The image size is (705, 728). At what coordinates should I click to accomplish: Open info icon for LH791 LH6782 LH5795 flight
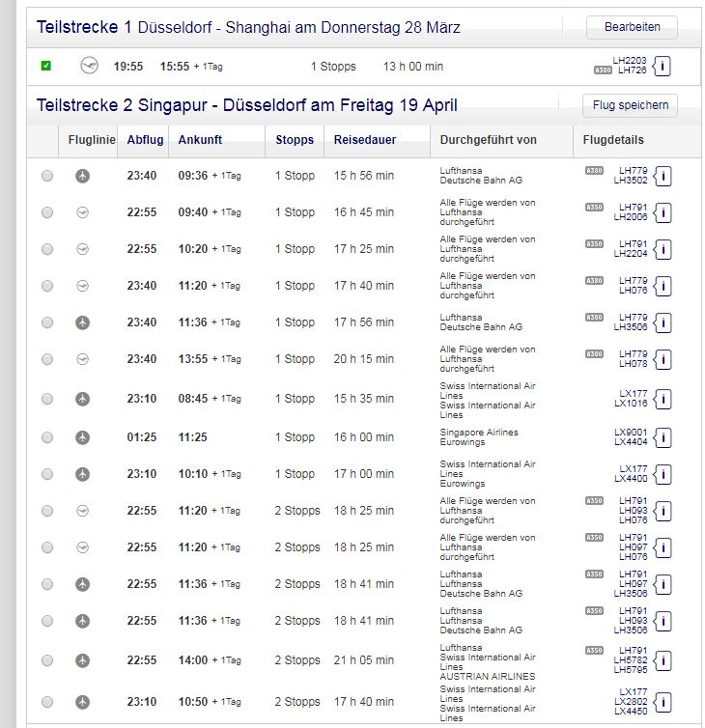point(663,660)
